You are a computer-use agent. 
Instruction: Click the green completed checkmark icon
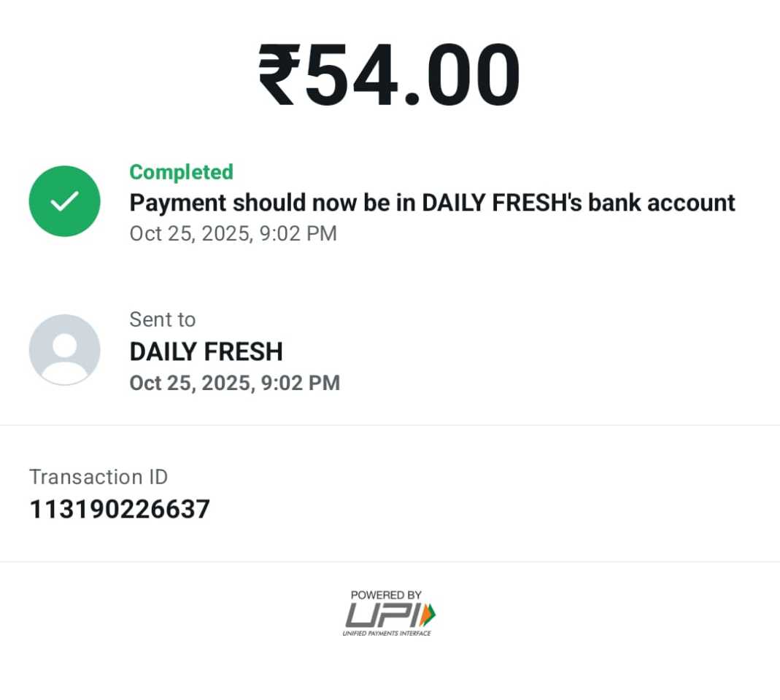pos(64,201)
